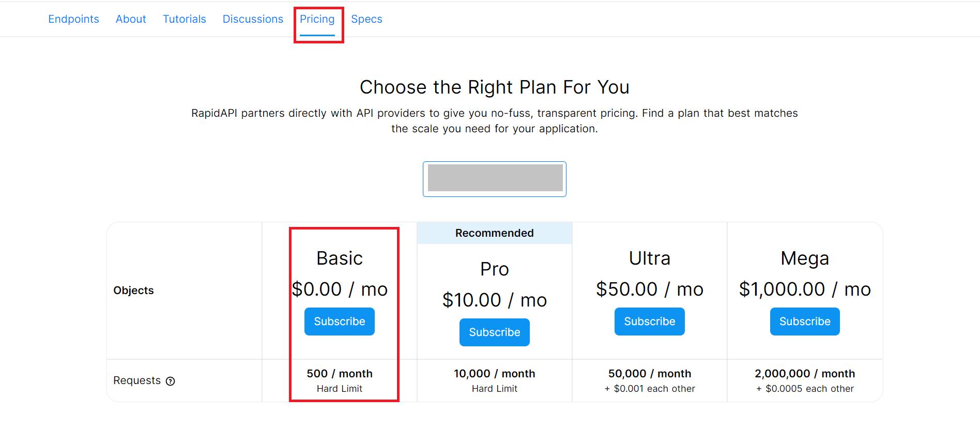Image resolution: width=980 pixels, height=428 pixels.
Task: Click the gray placeholder box above plans
Action: (x=495, y=178)
